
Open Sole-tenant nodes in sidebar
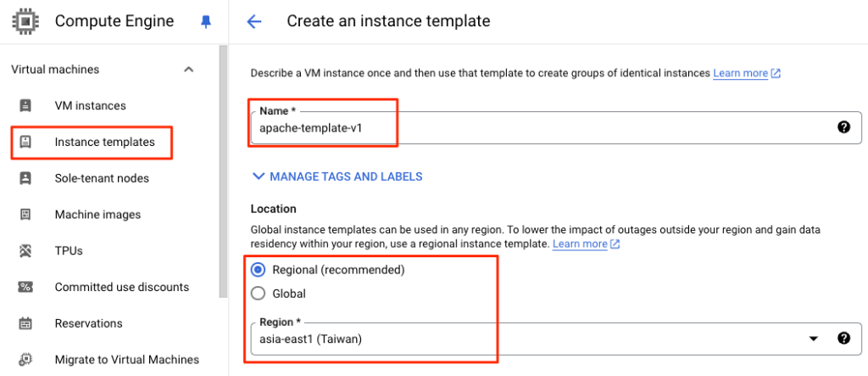point(102,178)
